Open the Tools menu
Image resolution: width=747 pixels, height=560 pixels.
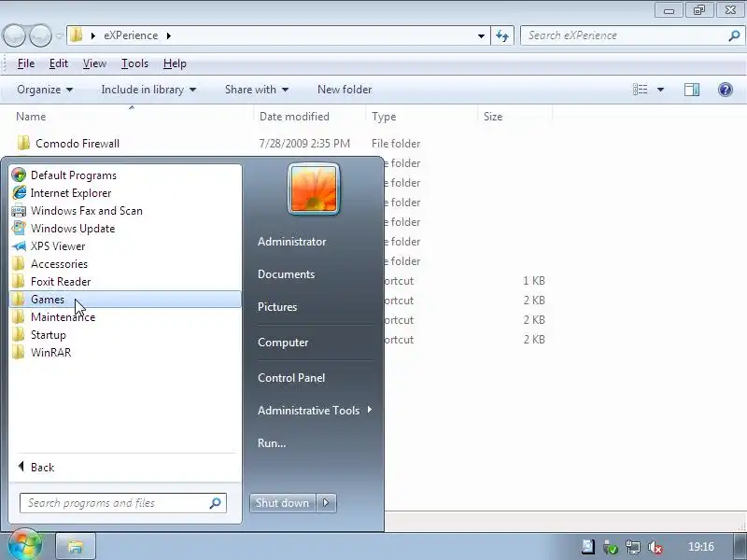(x=134, y=63)
